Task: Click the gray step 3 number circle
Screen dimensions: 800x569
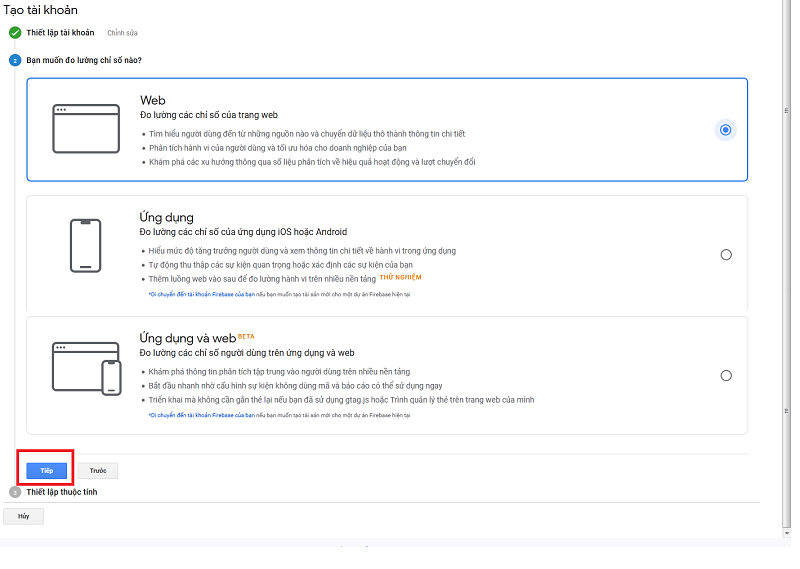Action: coord(15,492)
